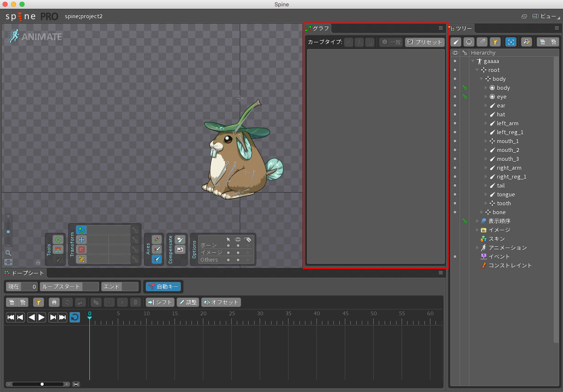This screenshot has height=392, width=563.
Task: Click the fit-to-view icon in viewport
Action: click(8, 262)
